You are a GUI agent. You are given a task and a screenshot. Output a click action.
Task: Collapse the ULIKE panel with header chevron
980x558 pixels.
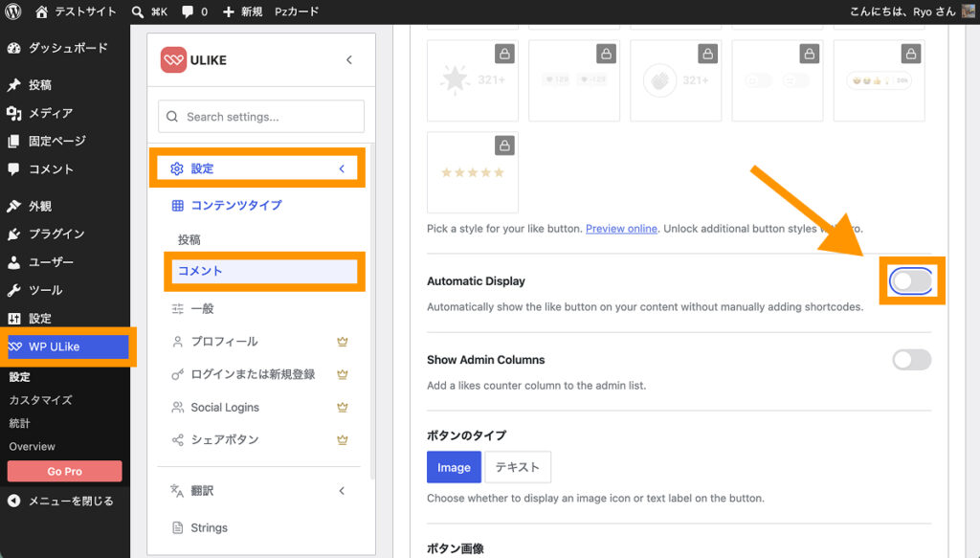tap(349, 60)
